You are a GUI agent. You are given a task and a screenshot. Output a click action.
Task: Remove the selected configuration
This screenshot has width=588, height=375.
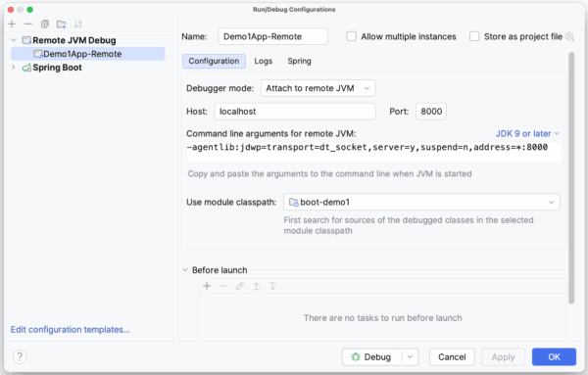pyautogui.click(x=28, y=24)
